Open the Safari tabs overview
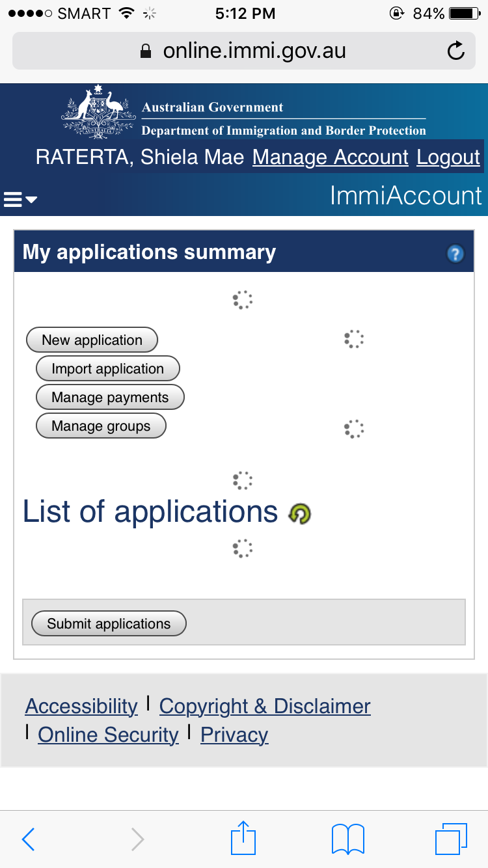Viewport: 488px width, 868px height. (x=450, y=838)
